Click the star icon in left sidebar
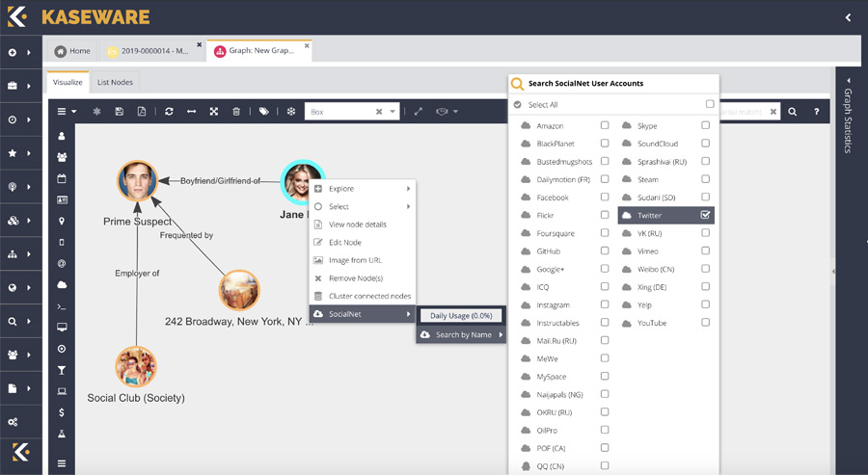 tap(13, 153)
